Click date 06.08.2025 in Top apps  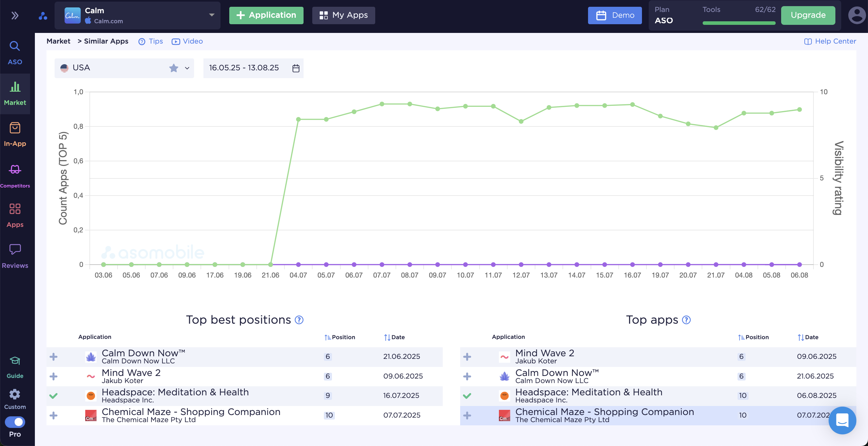(x=817, y=396)
